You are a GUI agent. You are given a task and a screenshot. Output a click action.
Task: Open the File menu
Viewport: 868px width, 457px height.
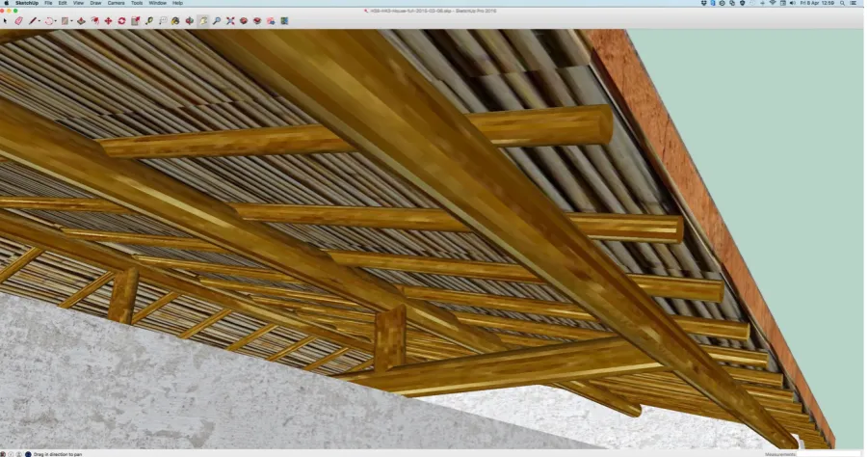pos(48,3)
